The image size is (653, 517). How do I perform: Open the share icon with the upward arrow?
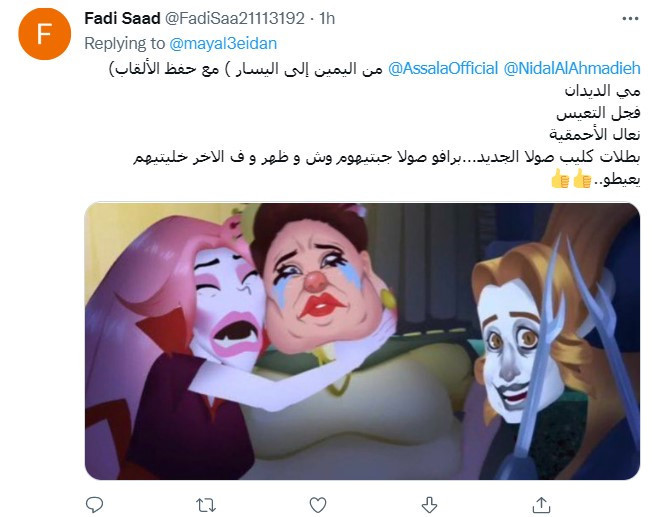tap(541, 505)
